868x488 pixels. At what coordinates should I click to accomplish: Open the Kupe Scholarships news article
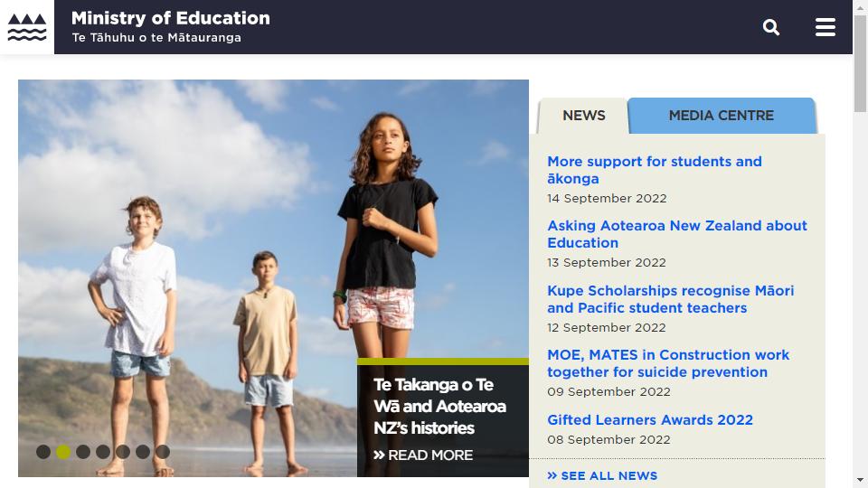coord(670,299)
